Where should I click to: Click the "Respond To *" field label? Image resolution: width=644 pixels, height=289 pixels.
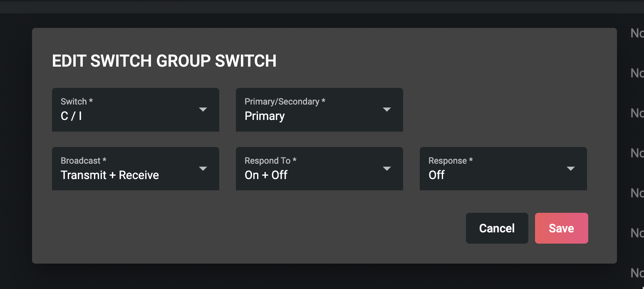point(270,161)
